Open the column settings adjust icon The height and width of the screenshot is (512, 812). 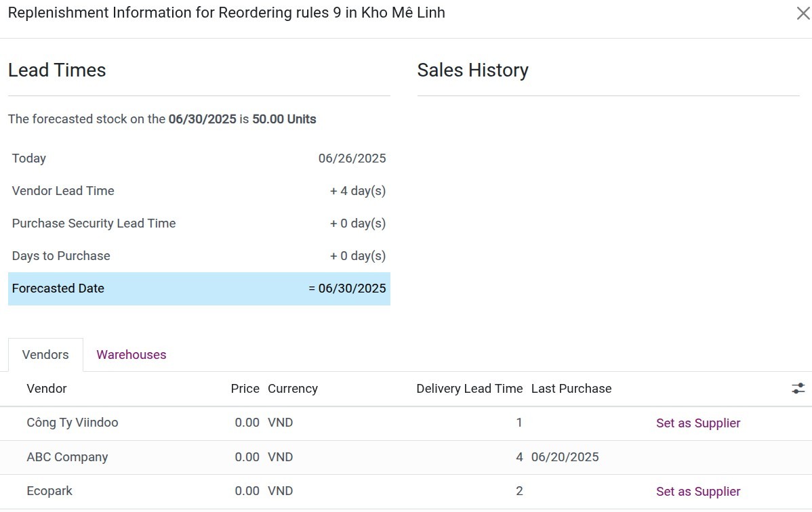pos(798,388)
